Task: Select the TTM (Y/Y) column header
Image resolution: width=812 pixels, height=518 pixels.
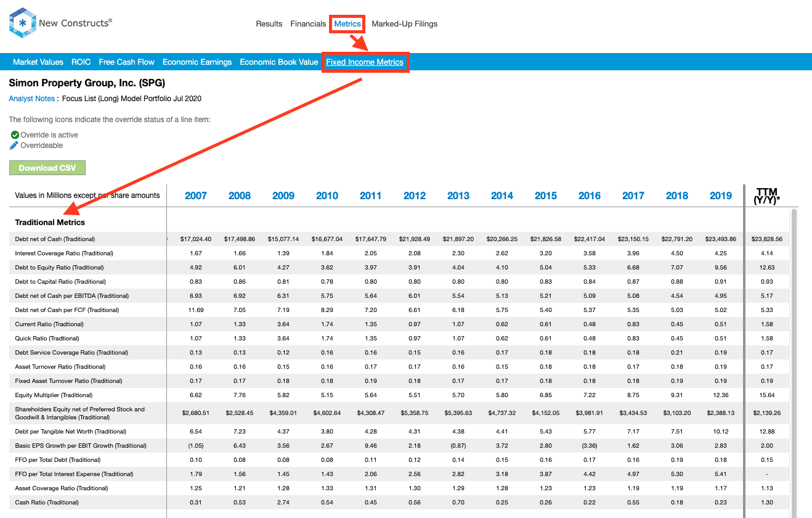Action: pyautogui.click(x=766, y=194)
